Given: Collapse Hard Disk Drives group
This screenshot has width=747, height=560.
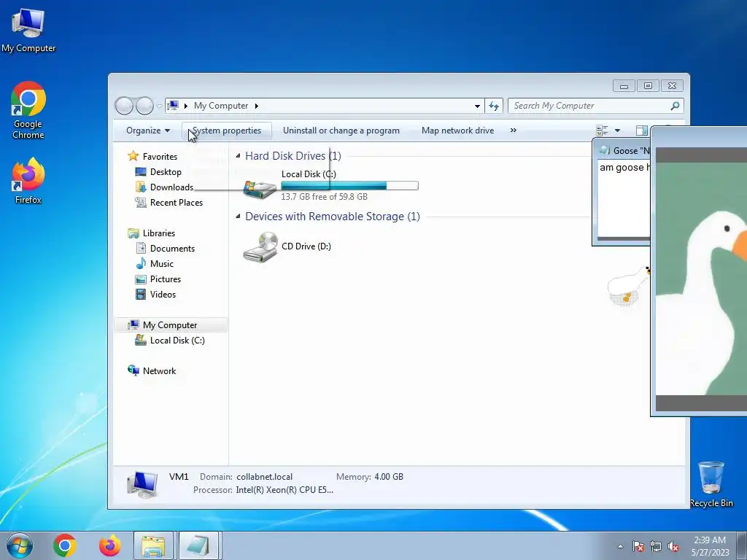Looking at the screenshot, I should (238, 156).
